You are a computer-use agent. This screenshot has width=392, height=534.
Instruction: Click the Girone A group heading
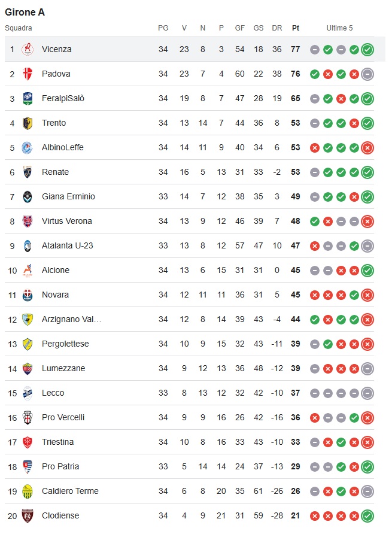25,12
